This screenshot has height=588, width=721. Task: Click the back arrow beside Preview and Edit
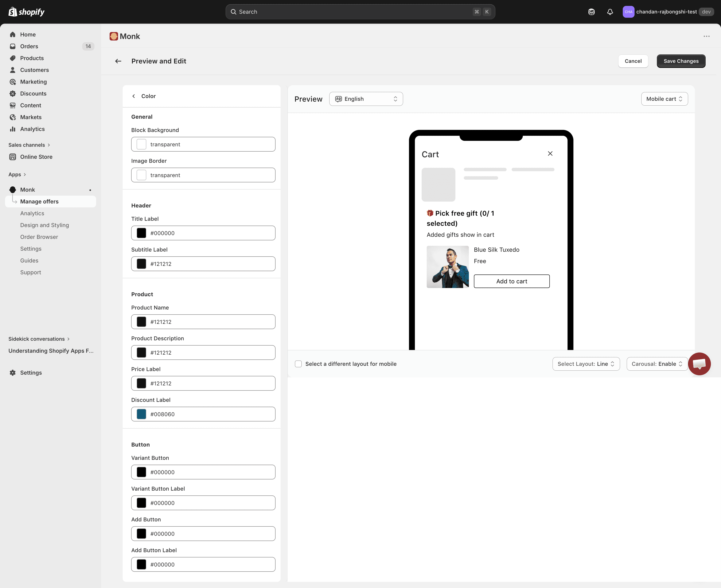point(118,61)
